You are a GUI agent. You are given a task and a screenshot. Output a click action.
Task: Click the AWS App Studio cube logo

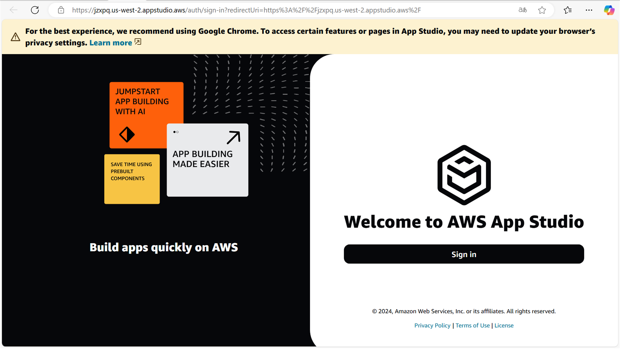click(464, 175)
